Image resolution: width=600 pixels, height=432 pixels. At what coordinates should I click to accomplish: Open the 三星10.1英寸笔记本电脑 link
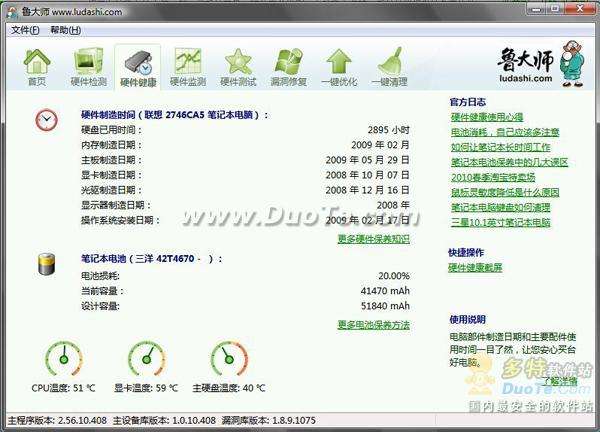click(x=501, y=222)
